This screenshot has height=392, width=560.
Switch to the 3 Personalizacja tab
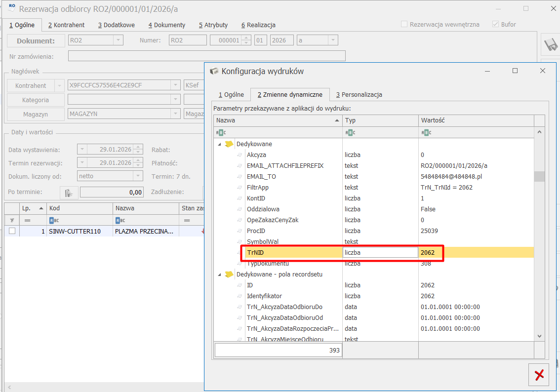[359, 94]
